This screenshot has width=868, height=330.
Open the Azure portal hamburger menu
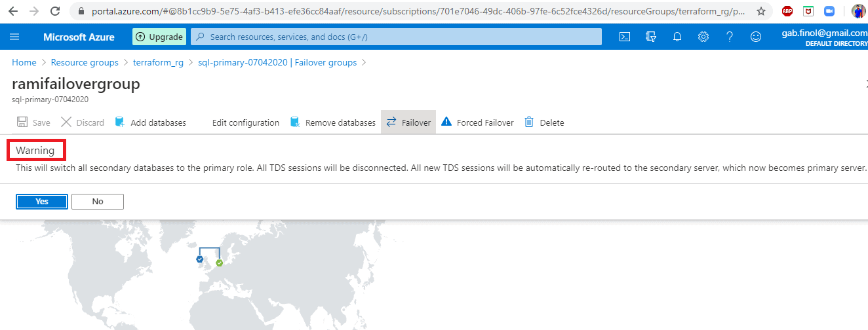pos(15,37)
